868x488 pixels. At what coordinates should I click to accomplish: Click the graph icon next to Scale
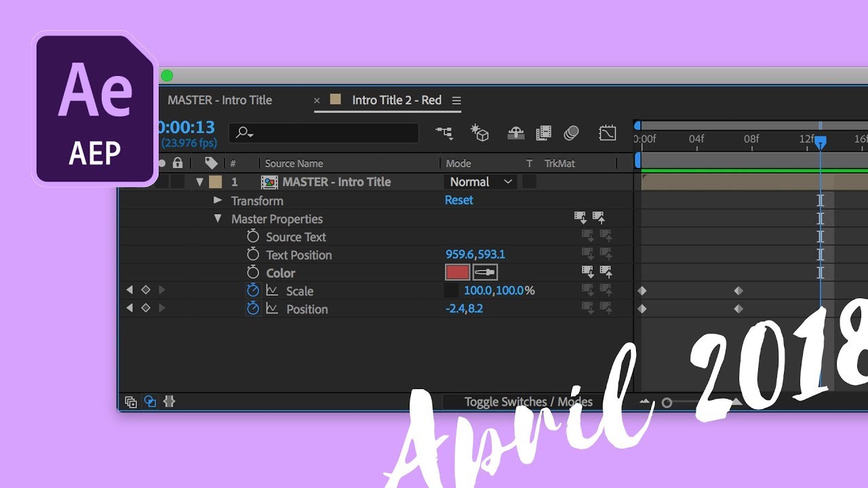[x=272, y=290]
